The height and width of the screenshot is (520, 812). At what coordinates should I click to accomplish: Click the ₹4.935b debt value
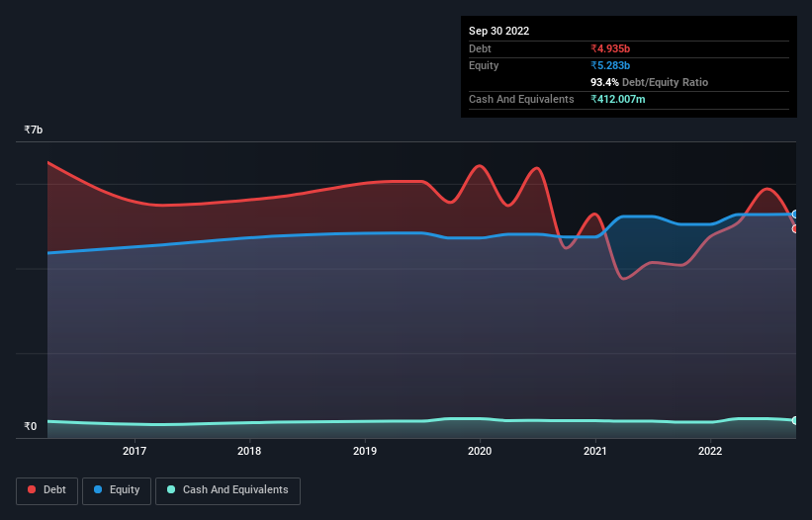(610, 48)
